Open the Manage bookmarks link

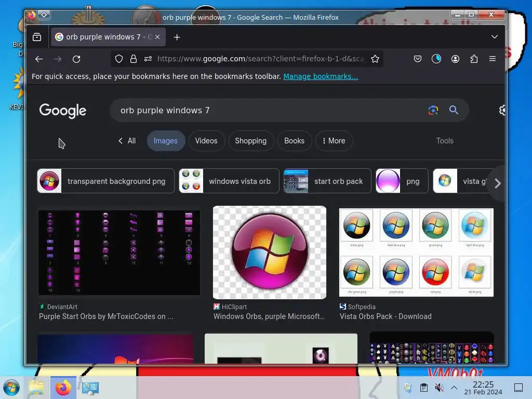coord(321,77)
